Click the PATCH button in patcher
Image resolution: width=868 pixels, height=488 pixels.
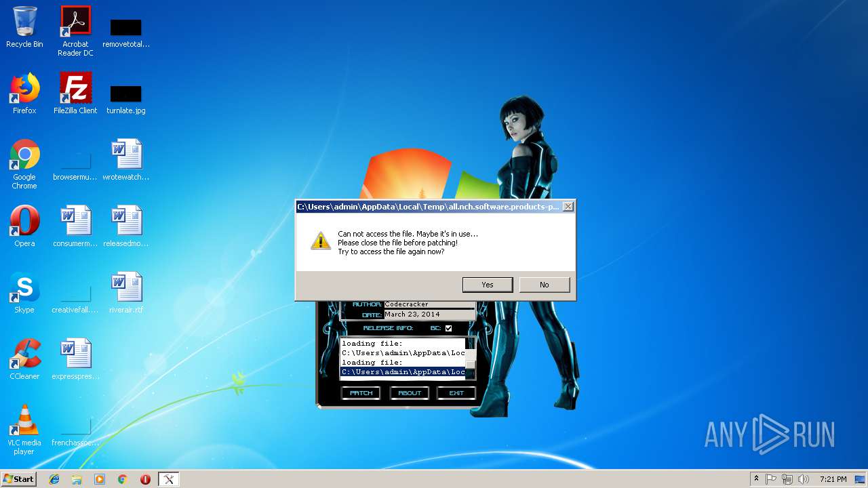click(x=361, y=393)
